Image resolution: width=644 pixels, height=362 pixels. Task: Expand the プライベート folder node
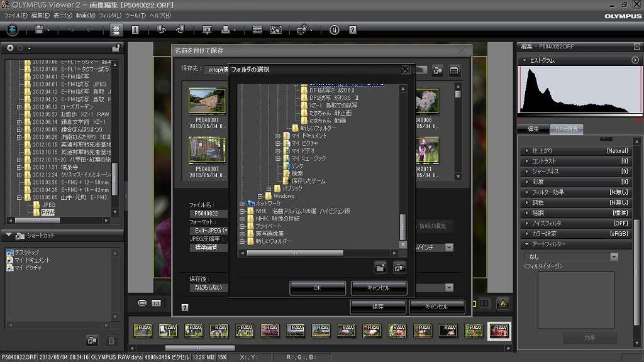coord(242,226)
